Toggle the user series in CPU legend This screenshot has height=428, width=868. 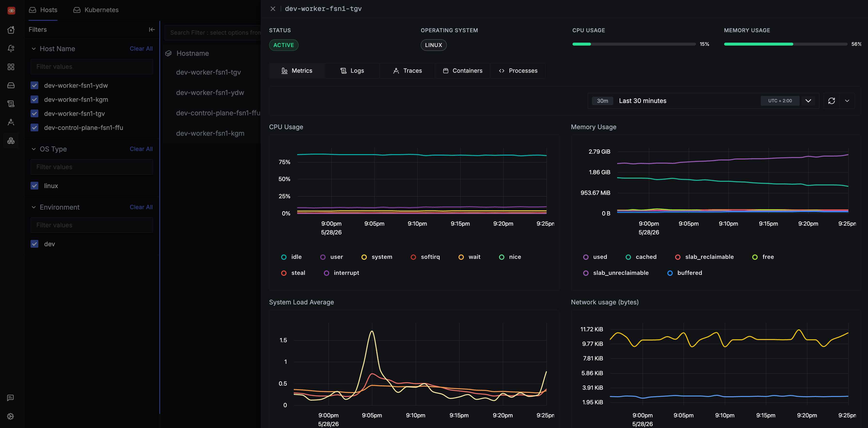(332, 257)
